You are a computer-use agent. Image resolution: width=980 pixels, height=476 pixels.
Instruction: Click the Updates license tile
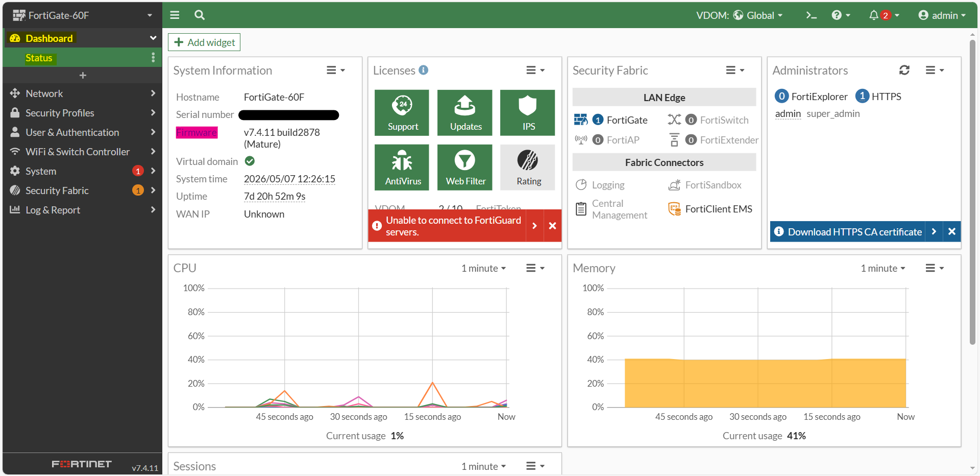coord(465,113)
